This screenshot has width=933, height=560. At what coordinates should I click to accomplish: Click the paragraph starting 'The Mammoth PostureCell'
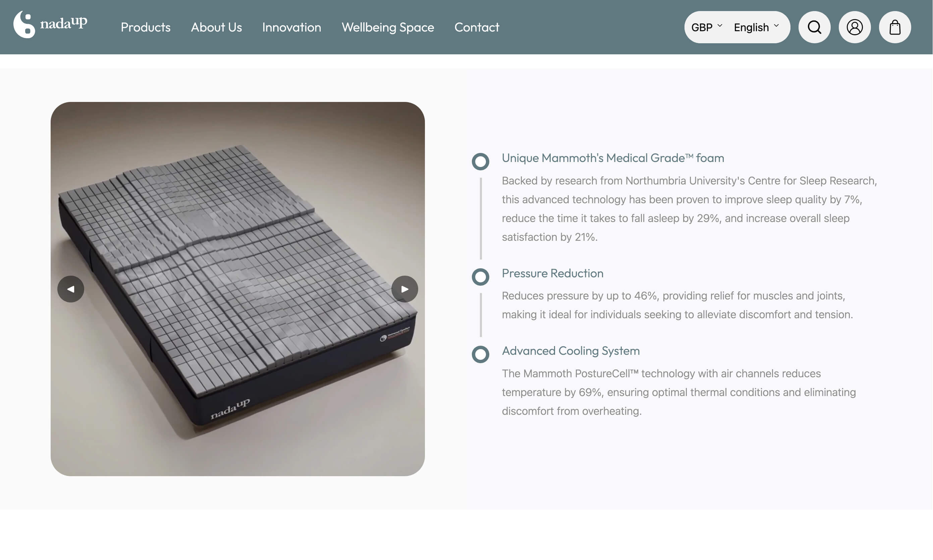[x=678, y=392]
